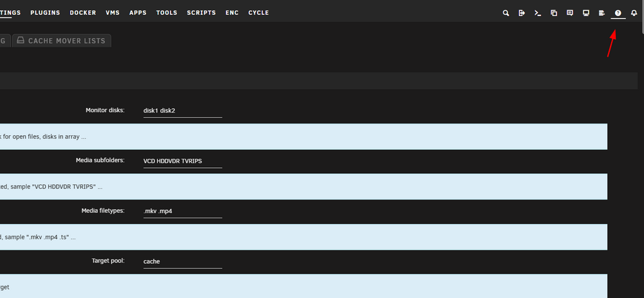This screenshot has height=298, width=644.
Task: Edit the Target pool field
Action: [x=183, y=261]
